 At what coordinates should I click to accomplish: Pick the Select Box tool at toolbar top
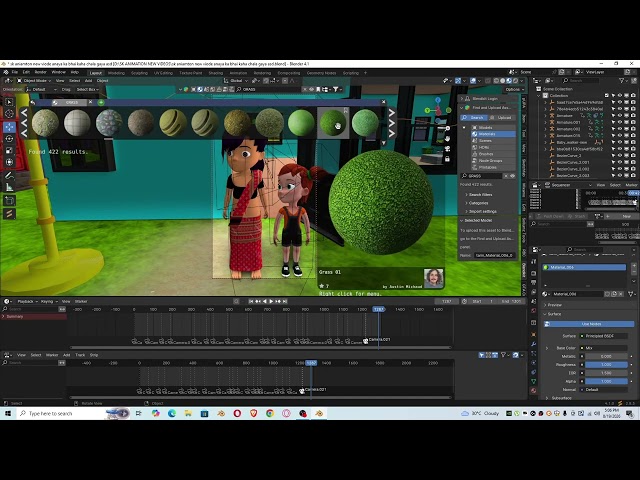click(x=9, y=102)
